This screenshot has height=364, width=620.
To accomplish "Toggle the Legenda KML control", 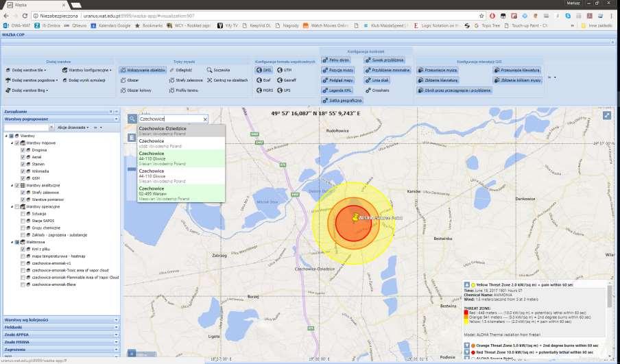I will click(337, 90).
